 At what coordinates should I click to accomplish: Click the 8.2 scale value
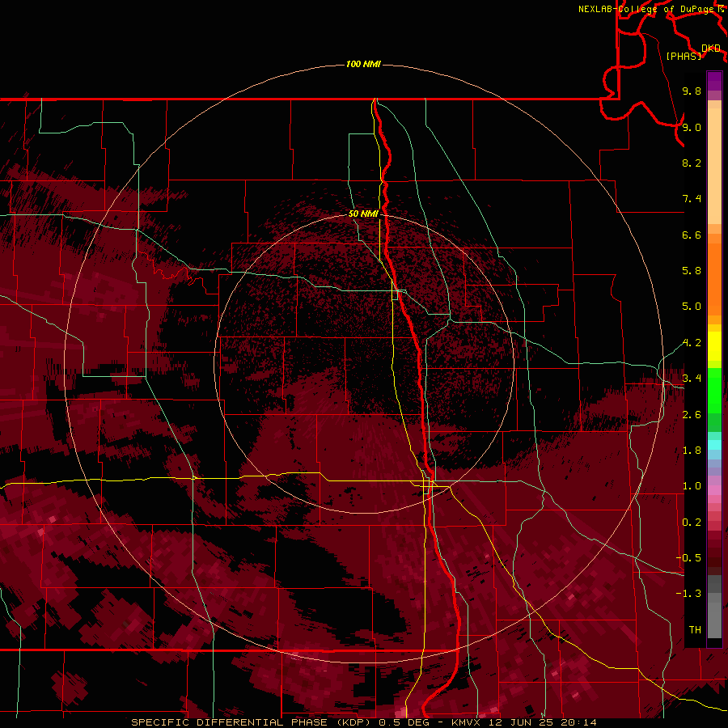pyautogui.click(x=692, y=163)
